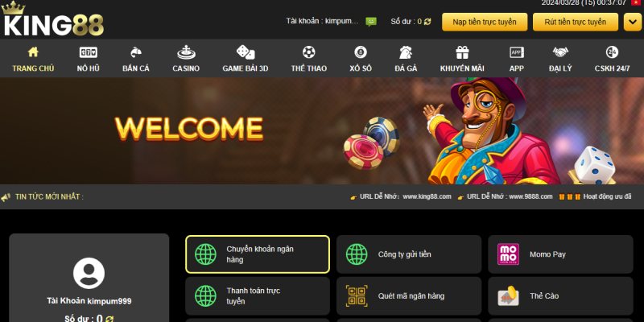Open the www.king88.com URL link
Image resolution: width=644 pixels, height=322 pixels.
427,196
